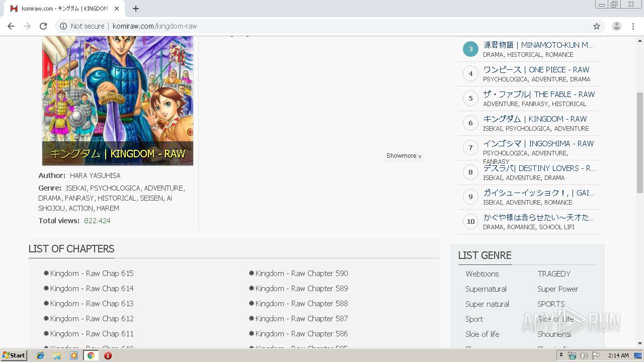Click the total views count 822.424
The width and height of the screenshot is (644, 362).
pyautogui.click(x=97, y=221)
